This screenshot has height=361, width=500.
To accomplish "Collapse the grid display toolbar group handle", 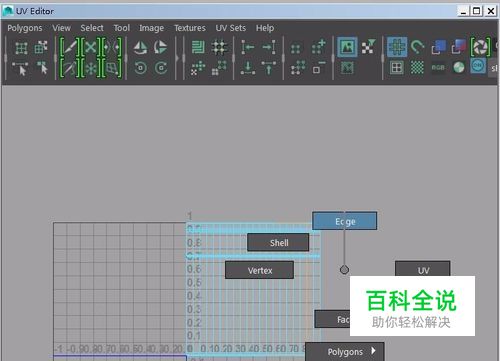I will coord(382,58).
